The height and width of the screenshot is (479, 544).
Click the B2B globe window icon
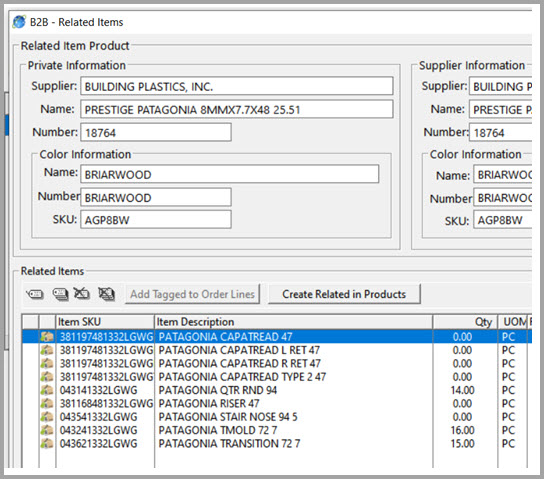19,22
